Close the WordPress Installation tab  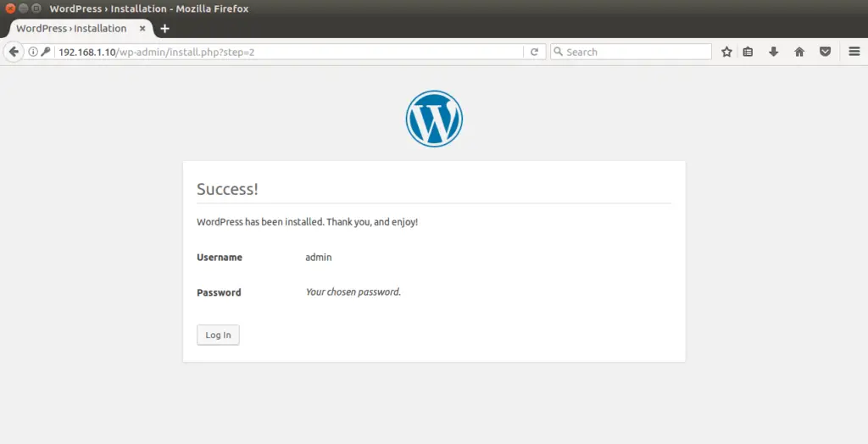tap(142, 28)
